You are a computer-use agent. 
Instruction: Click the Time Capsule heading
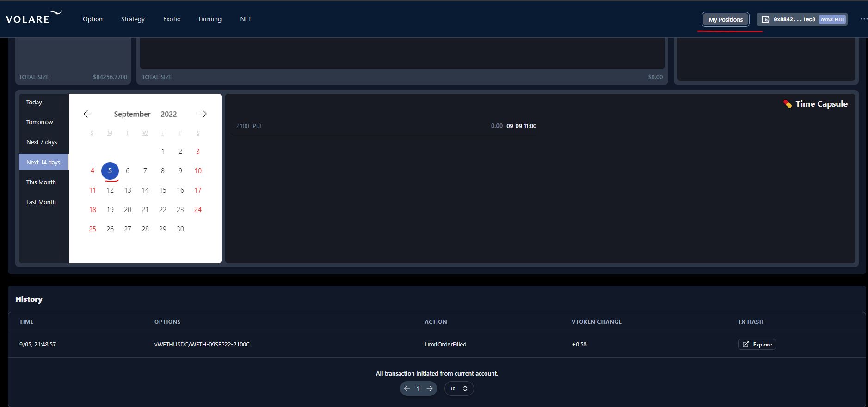(821, 104)
